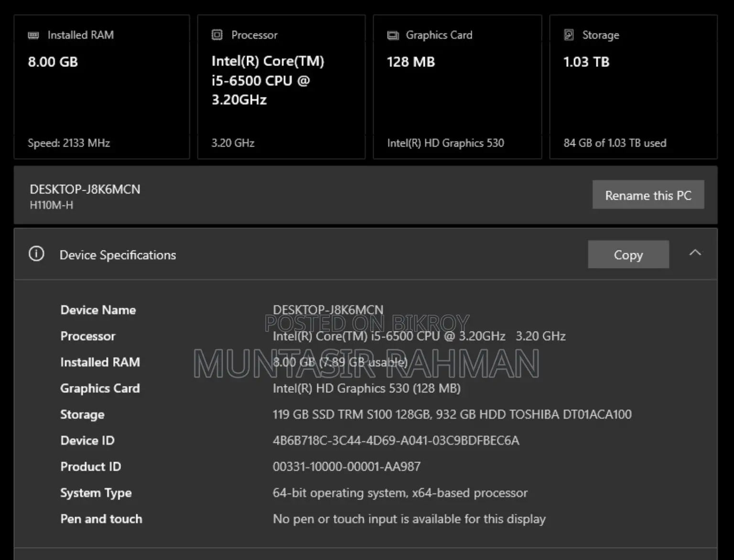Click the Storage label in specifications list

[x=82, y=415]
